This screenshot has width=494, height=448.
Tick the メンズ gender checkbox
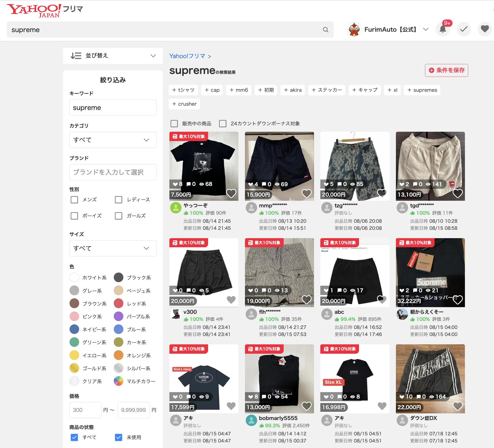tap(74, 200)
